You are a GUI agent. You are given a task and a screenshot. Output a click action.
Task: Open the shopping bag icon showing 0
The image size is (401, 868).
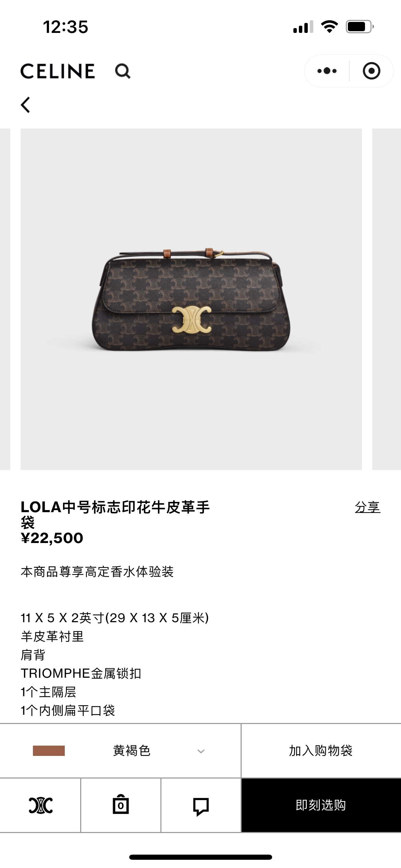tap(121, 805)
